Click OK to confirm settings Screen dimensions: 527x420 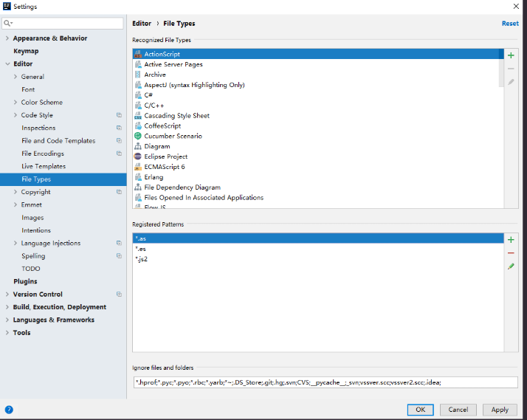pos(421,410)
